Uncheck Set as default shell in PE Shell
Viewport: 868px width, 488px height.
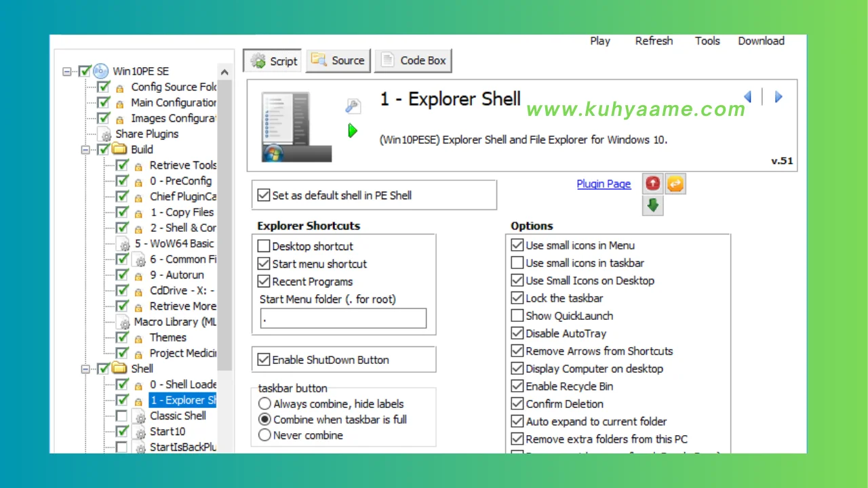[264, 195]
